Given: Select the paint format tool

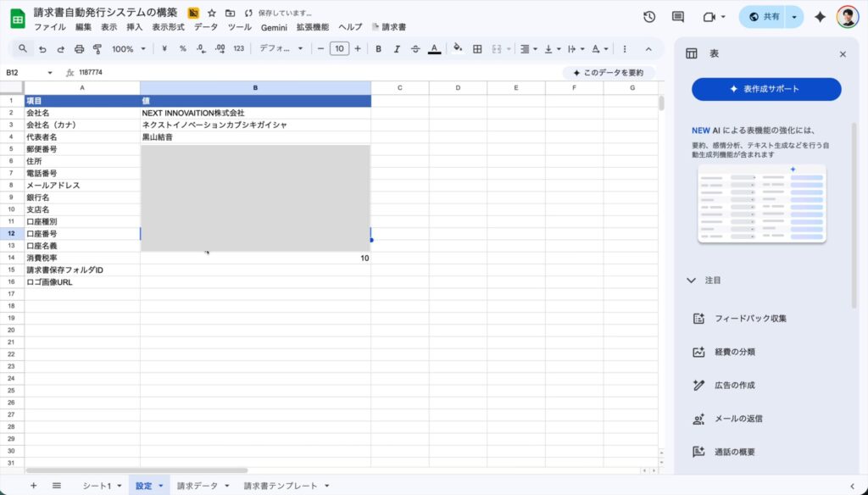Looking at the screenshot, I should click(x=97, y=49).
